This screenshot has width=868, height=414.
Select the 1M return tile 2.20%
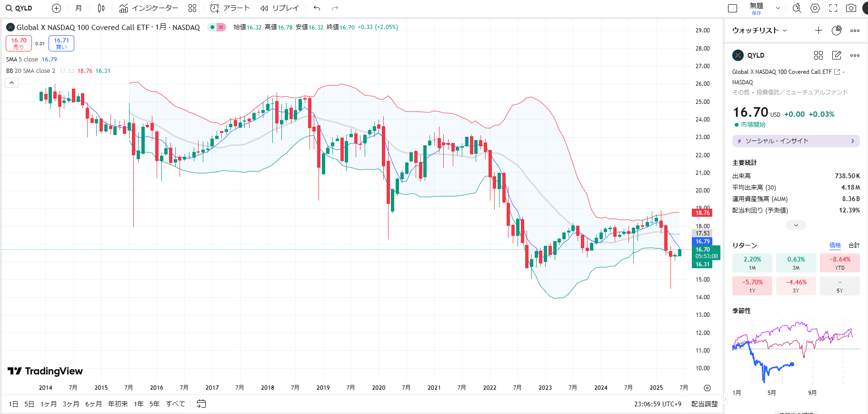[x=752, y=263]
